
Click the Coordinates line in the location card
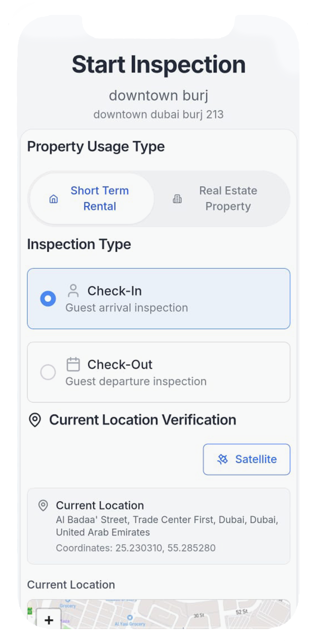136,548
